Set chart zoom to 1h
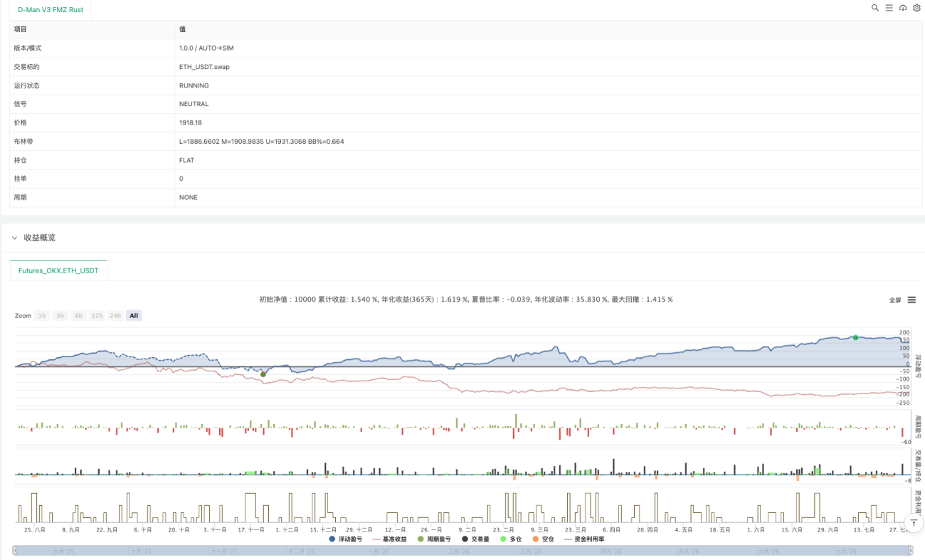 pyautogui.click(x=42, y=315)
